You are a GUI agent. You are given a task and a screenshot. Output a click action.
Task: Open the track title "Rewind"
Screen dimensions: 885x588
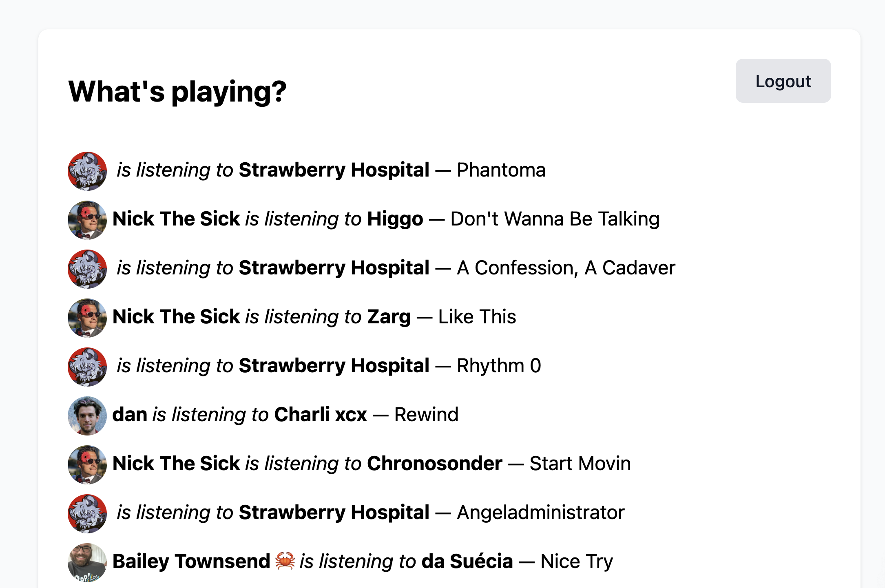(426, 415)
